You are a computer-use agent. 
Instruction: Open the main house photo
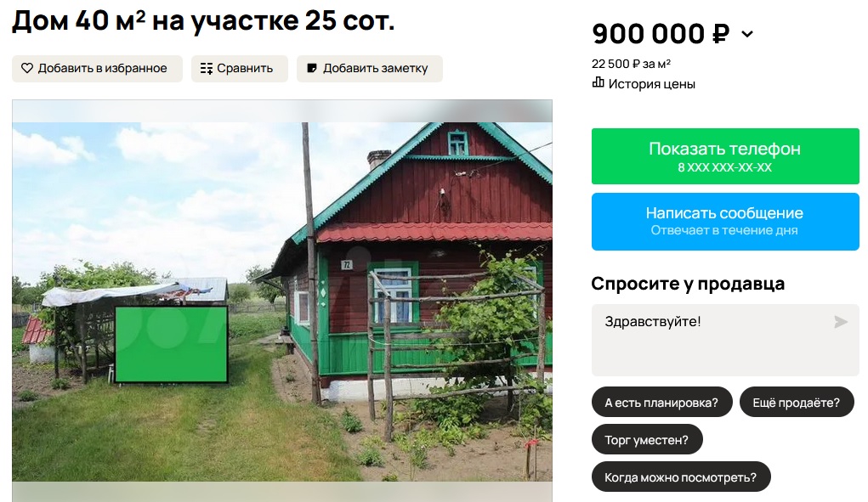(282, 302)
